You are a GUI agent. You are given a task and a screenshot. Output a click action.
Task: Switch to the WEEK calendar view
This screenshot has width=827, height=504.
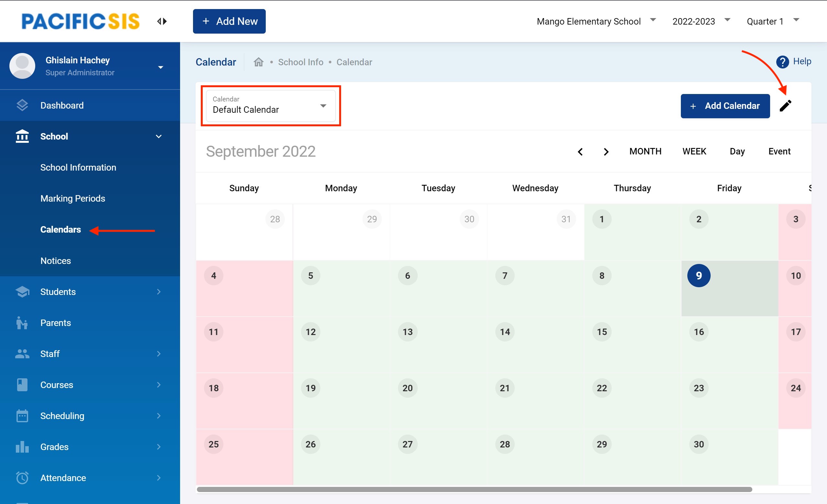click(694, 152)
